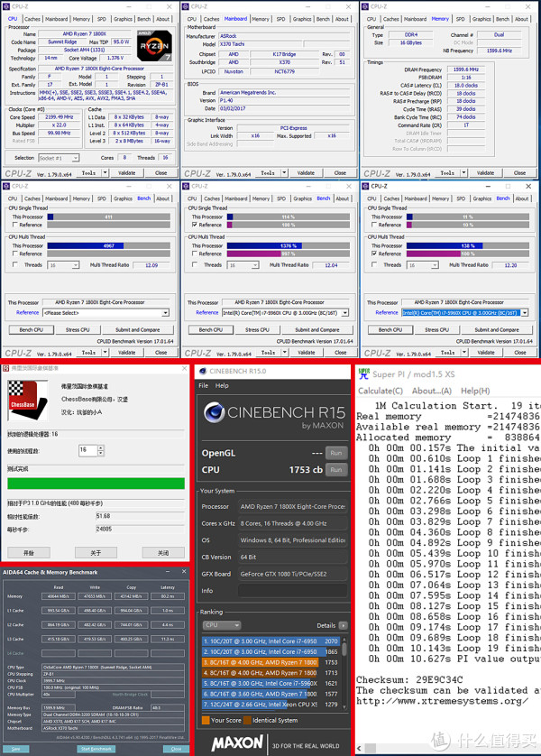Screen dimensions: 541x756
Task: Uncheck multi-thread Reference in the 138 % bench window
Action: [374, 254]
